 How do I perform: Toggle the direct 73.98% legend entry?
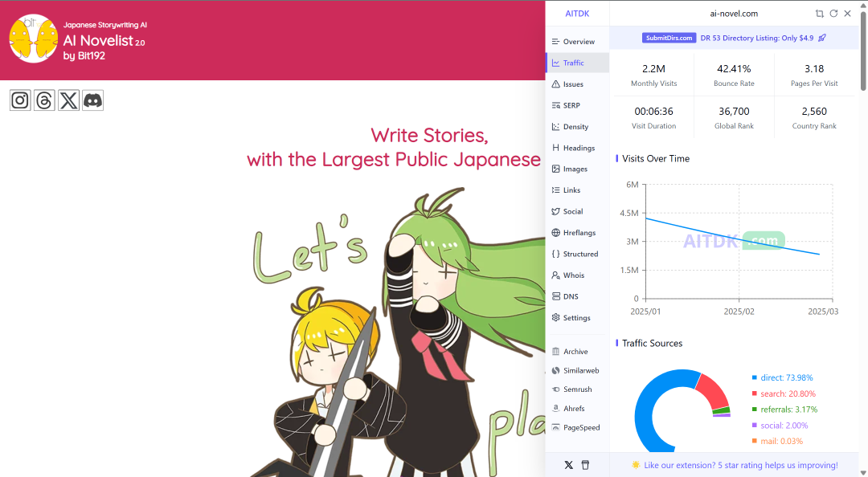782,377
